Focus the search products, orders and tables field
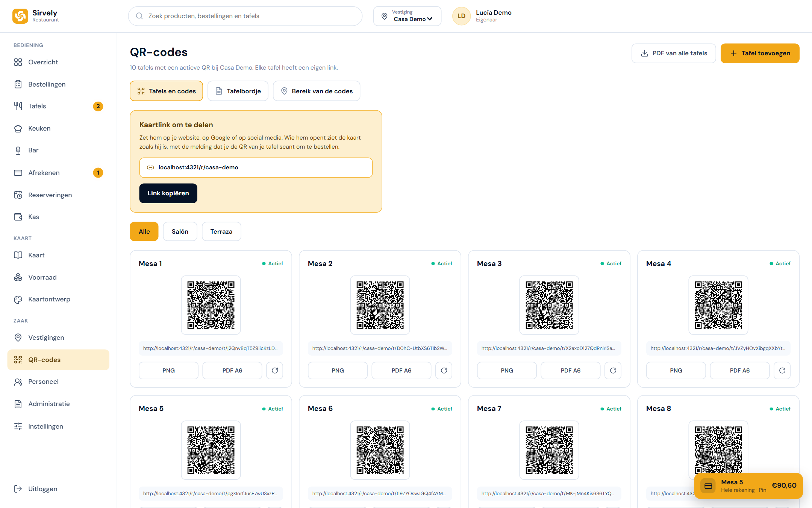 245,16
